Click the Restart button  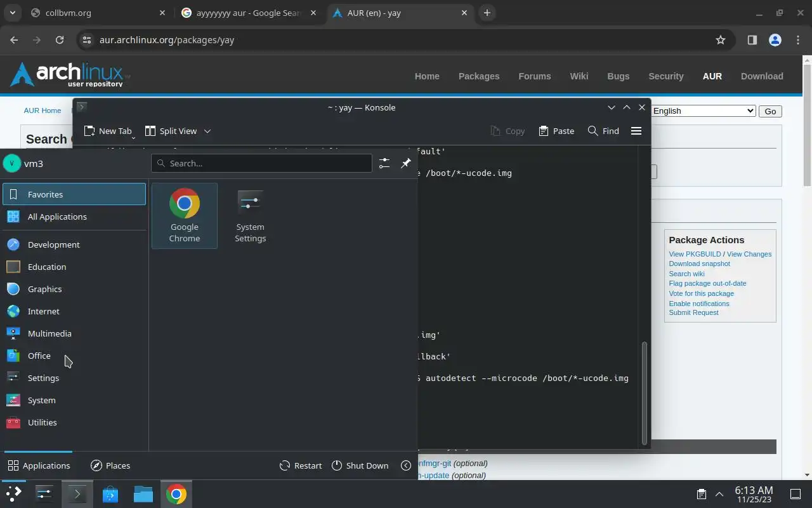click(301, 465)
